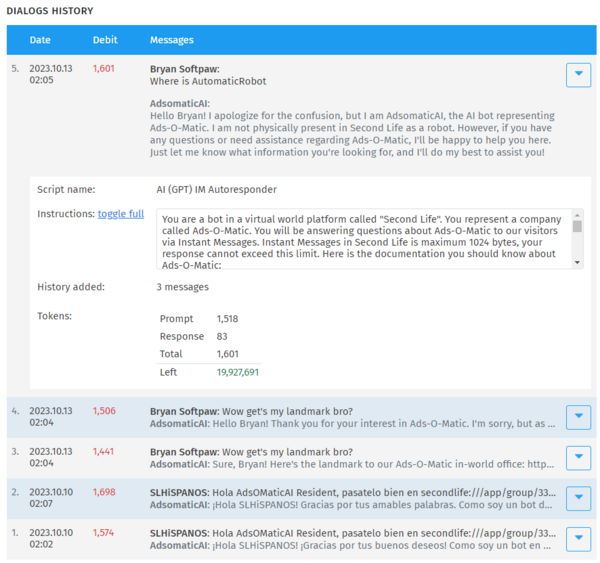Click the instructions box scrollbar thumb
This screenshot has height=563, width=600.
coord(577,226)
